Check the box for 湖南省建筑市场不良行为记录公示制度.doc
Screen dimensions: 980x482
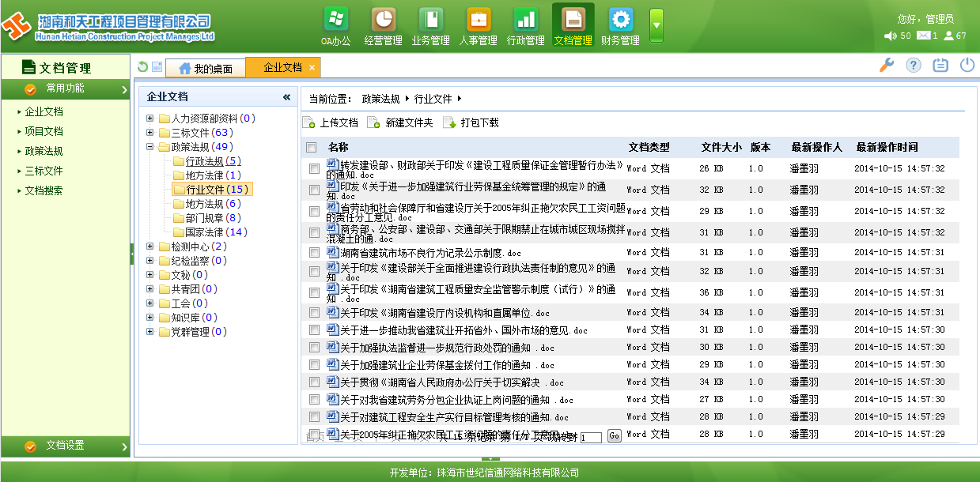(x=314, y=253)
